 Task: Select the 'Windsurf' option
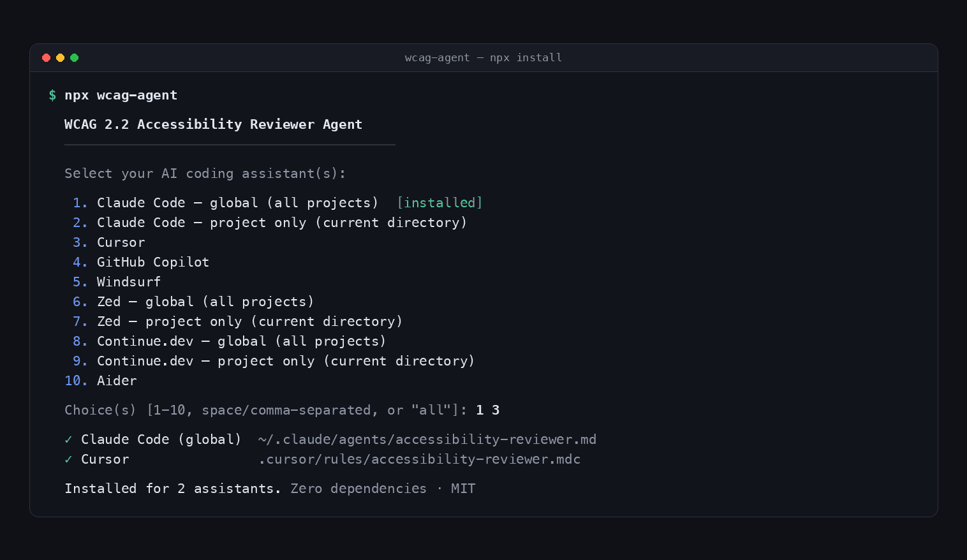(129, 282)
